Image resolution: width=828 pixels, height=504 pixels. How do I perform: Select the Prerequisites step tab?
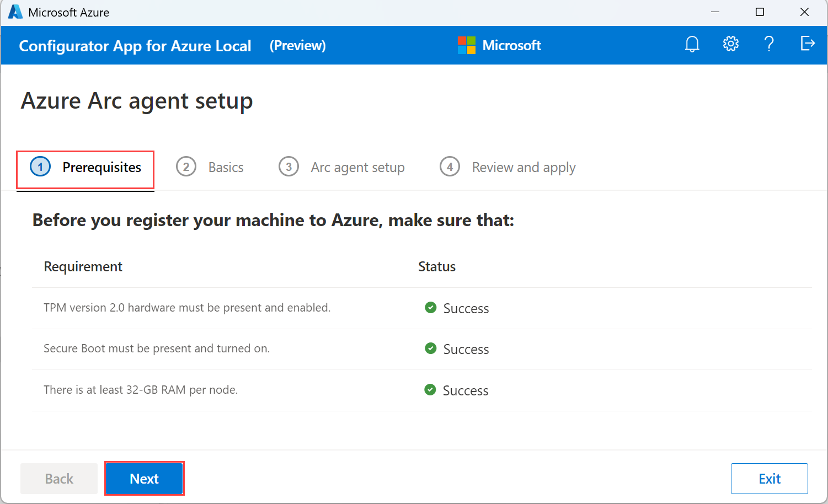click(x=86, y=168)
